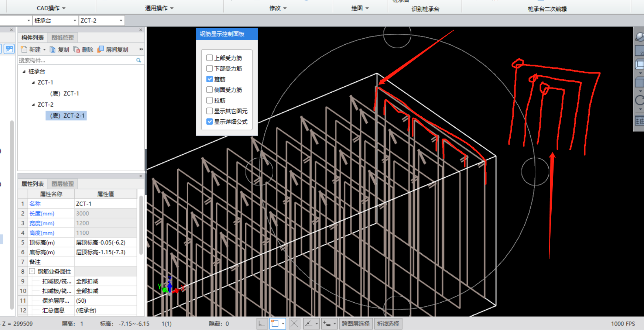This screenshot has height=330, width=644.
Task: Click the properties table vertical scrollbar
Action: click(x=141, y=225)
